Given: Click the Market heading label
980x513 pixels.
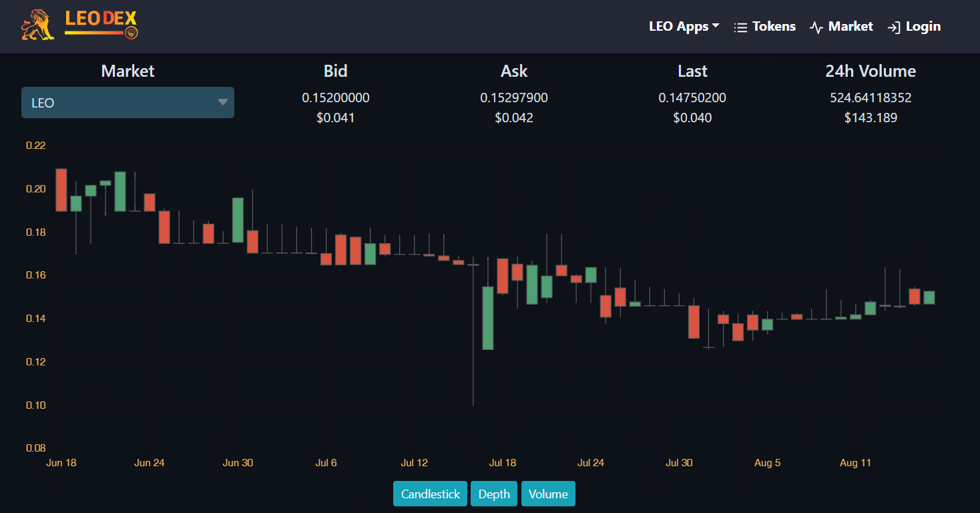Looking at the screenshot, I should pos(128,71).
